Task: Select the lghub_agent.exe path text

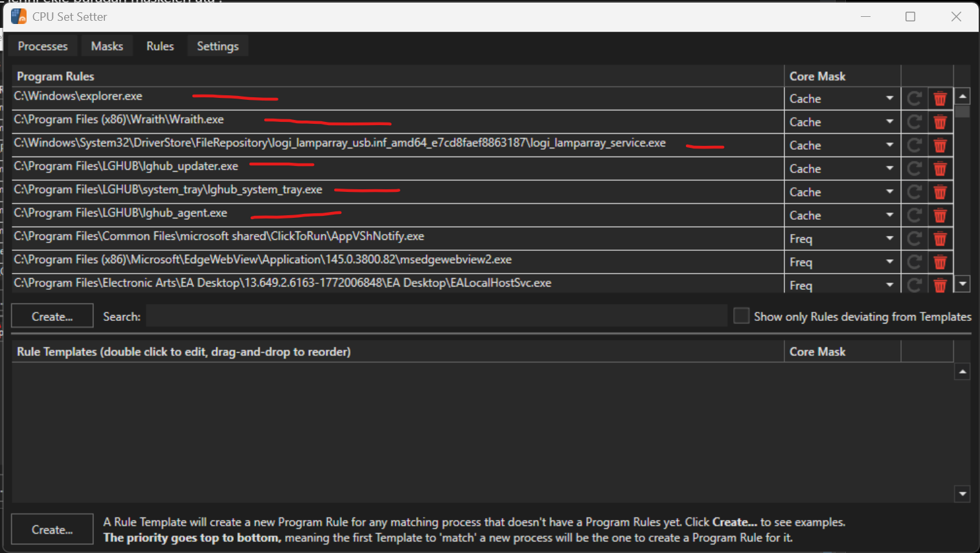Action: (x=120, y=213)
